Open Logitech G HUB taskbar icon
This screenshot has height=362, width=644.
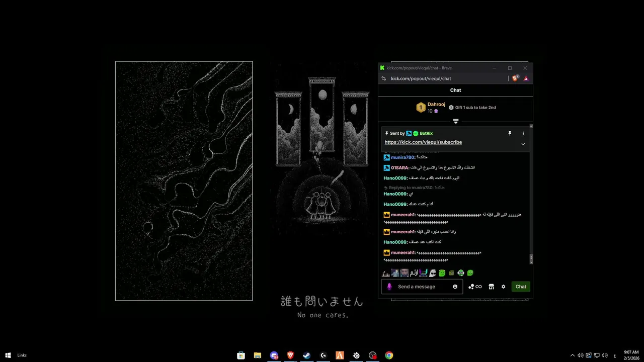(323, 355)
